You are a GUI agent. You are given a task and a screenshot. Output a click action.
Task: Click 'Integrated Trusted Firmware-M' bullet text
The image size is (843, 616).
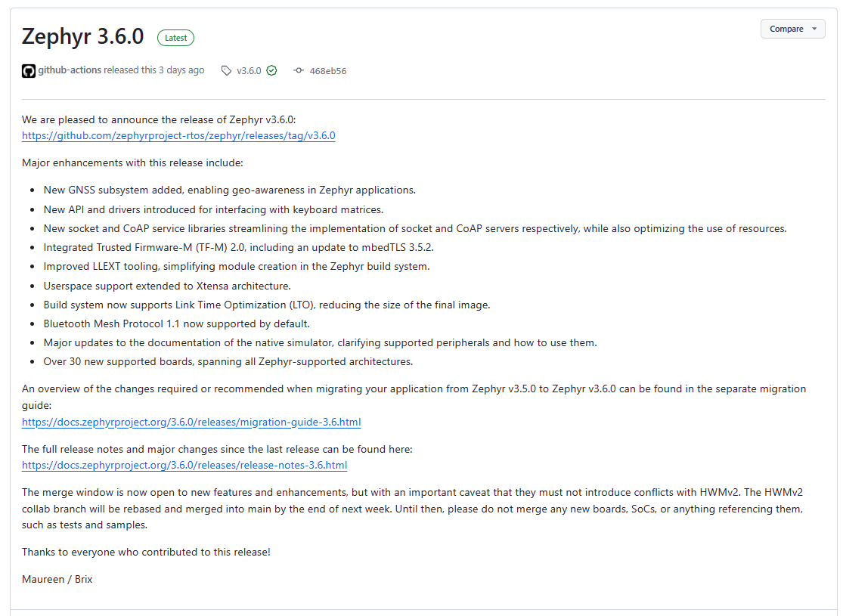[x=239, y=247]
